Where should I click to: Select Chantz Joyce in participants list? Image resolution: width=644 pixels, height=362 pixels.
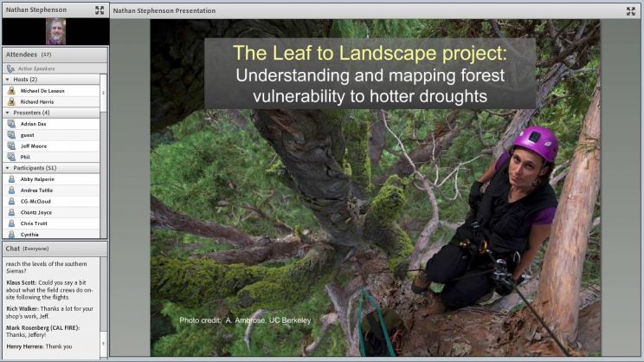click(x=51, y=212)
